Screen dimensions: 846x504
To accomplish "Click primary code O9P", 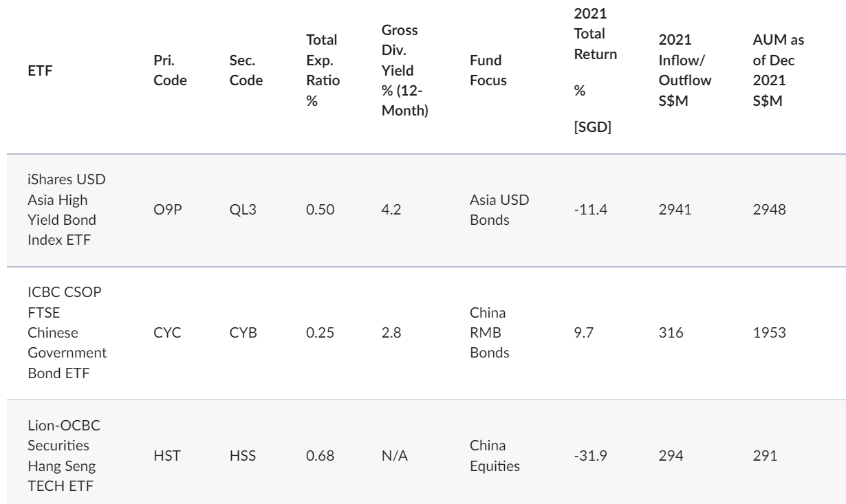I will (165, 209).
